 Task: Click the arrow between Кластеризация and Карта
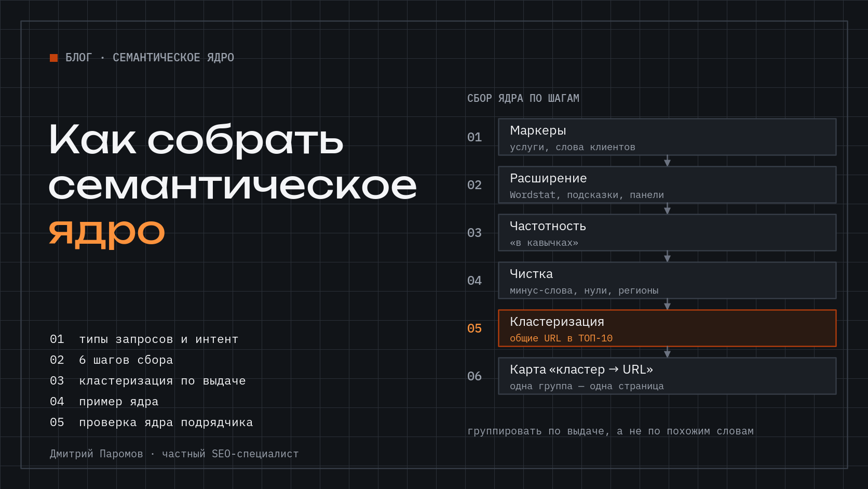(667, 352)
